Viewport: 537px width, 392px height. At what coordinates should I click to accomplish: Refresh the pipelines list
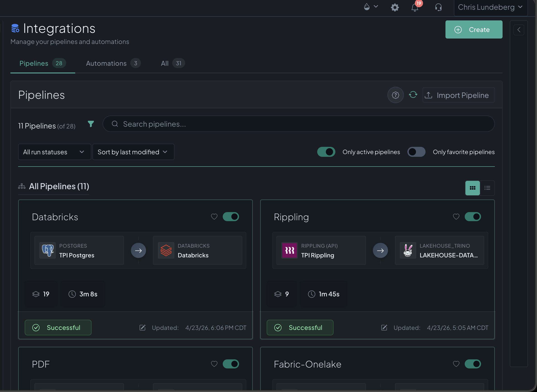pyautogui.click(x=413, y=95)
